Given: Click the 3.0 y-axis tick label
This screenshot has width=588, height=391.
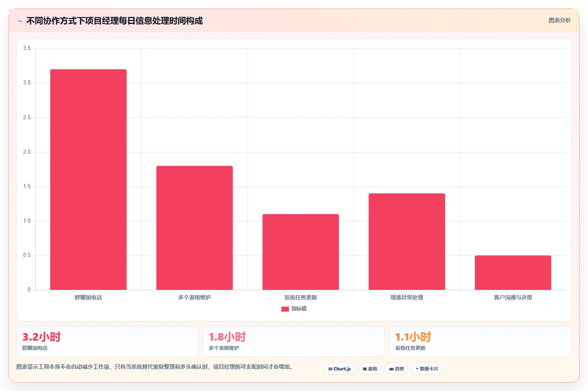Looking at the screenshot, I should click(x=27, y=83).
